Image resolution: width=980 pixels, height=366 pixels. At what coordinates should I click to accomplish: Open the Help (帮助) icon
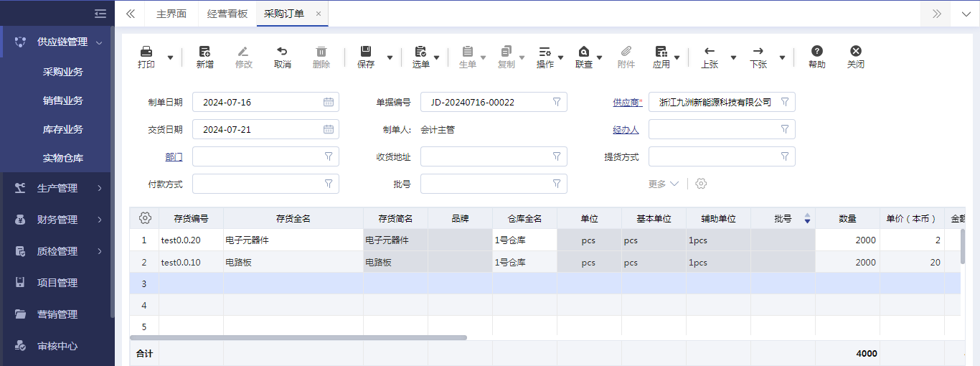point(816,52)
